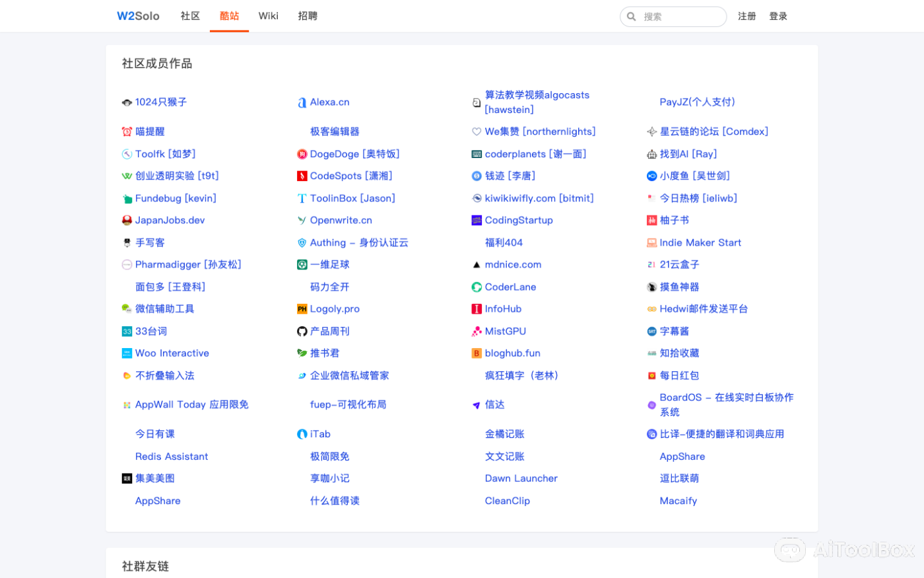Click the 注册 link
The height and width of the screenshot is (578, 924).
pyautogui.click(x=747, y=16)
